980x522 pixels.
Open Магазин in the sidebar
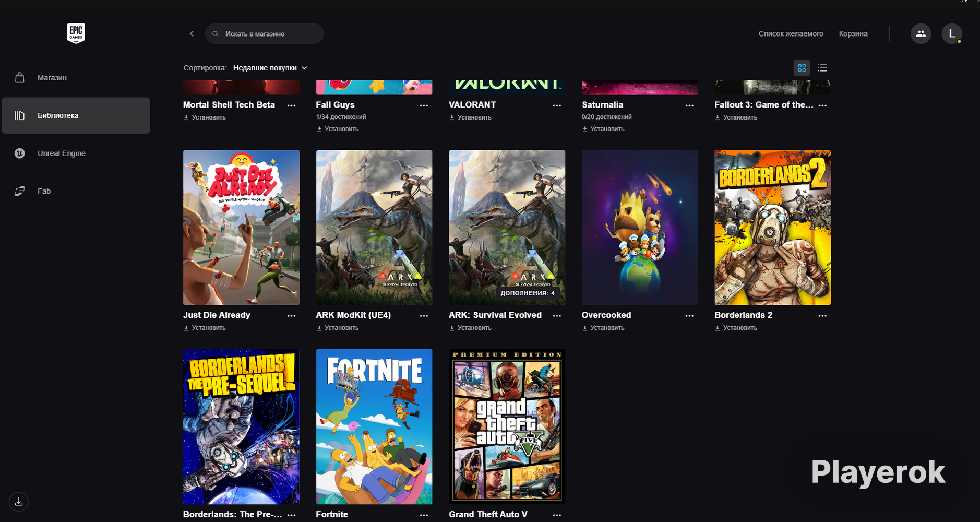(x=76, y=78)
